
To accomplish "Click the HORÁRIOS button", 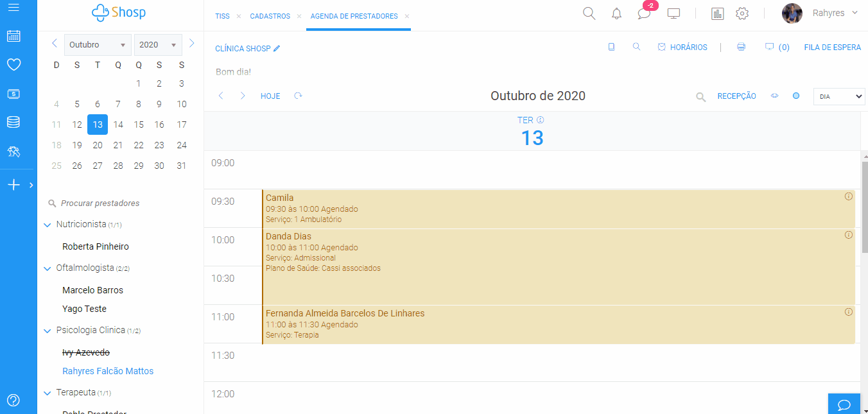I will coord(682,47).
